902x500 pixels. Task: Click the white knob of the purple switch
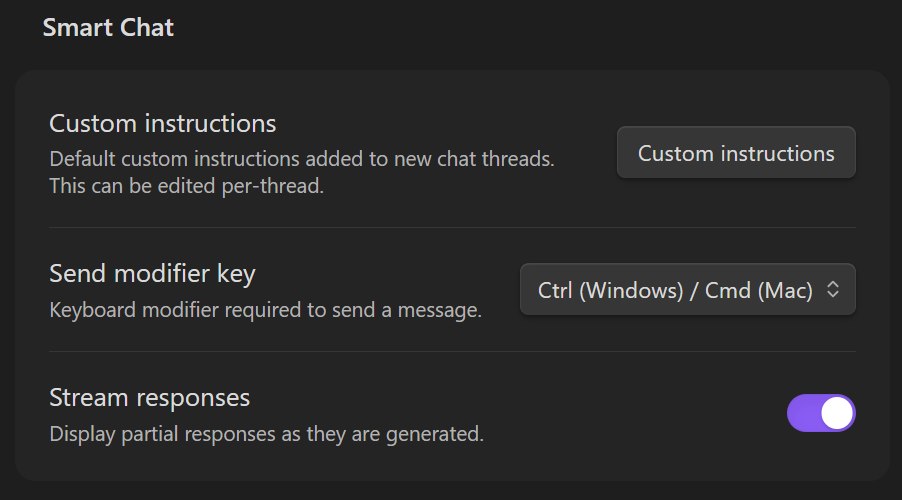point(837,413)
